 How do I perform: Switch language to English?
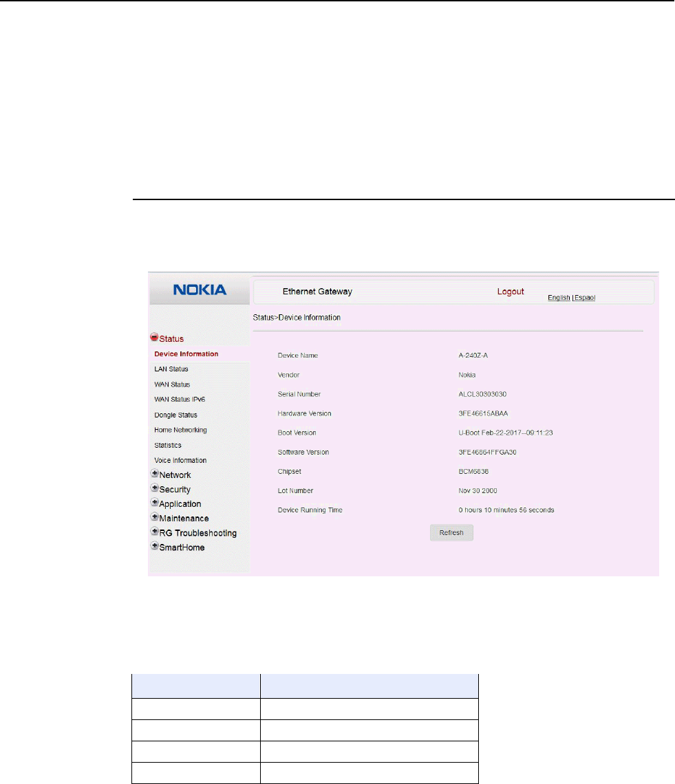click(x=559, y=298)
